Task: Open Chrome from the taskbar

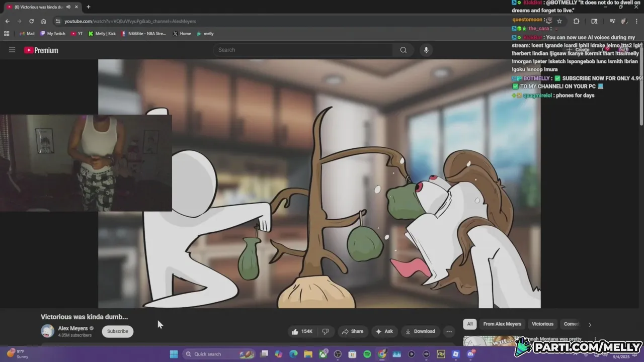Action: coord(382,354)
